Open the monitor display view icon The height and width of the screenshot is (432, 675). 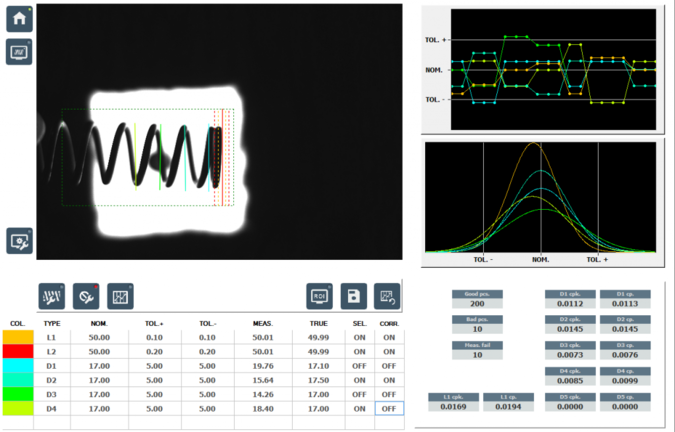tap(19, 52)
